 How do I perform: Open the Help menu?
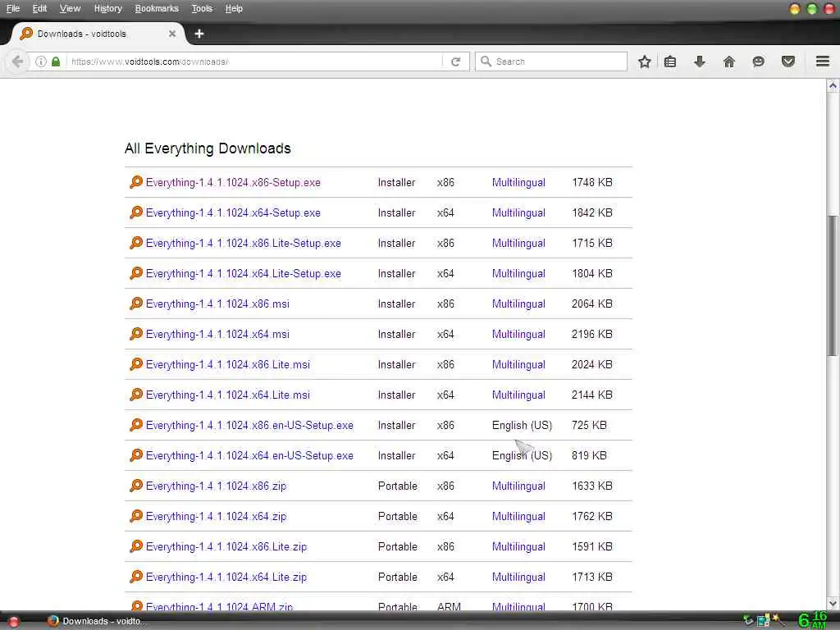click(x=234, y=8)
